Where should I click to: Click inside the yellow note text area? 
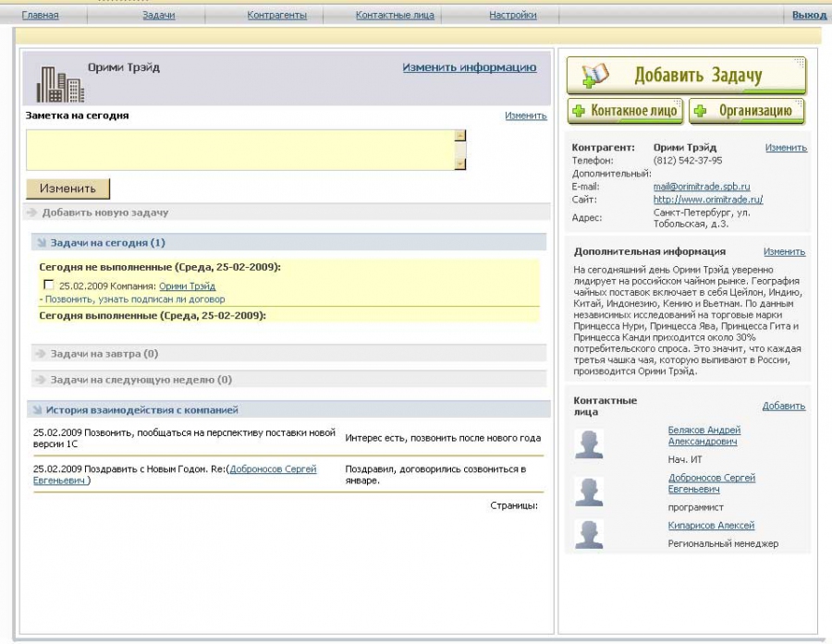coord(241,150)
